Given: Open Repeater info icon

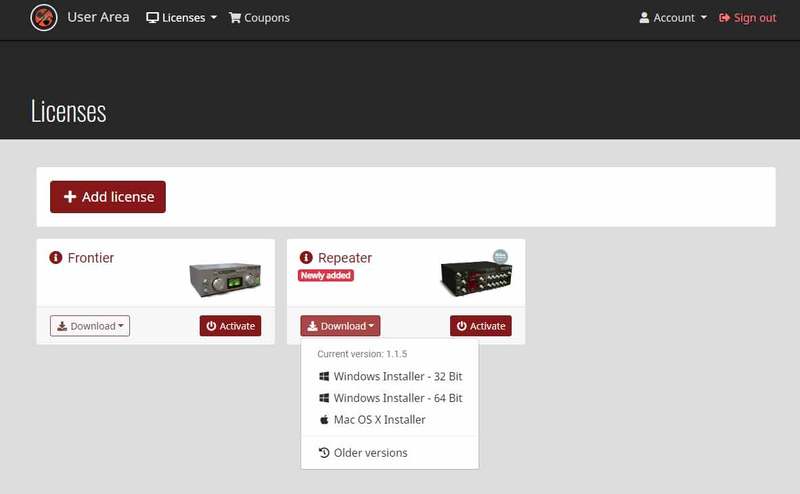Looking at the screenshot, I should coord(306,258).
